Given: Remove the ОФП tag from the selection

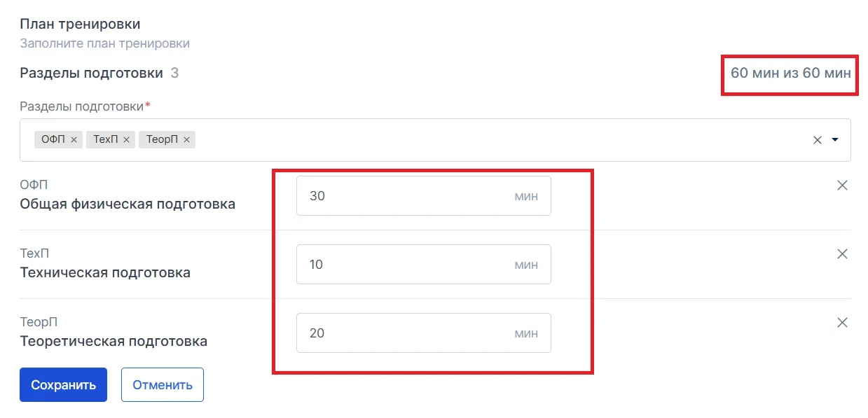Looking at the screenshot, I should click(74, 140).
